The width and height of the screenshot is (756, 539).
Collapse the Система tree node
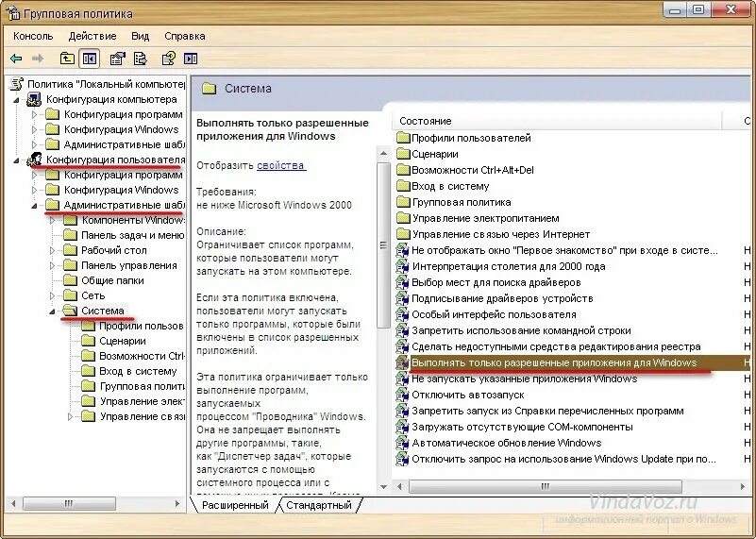52,312
